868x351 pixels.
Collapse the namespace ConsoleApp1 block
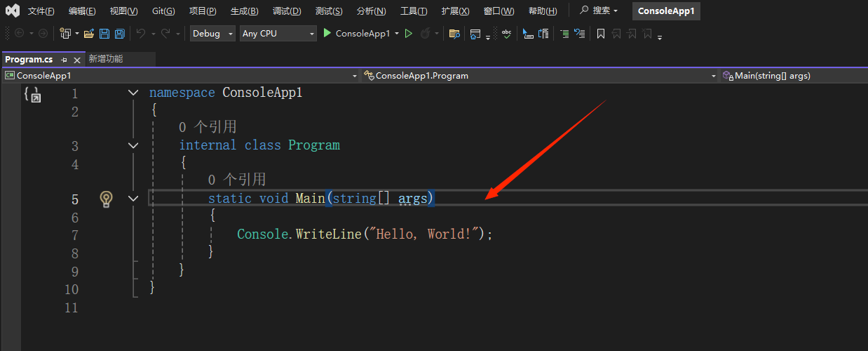[133, 93]
